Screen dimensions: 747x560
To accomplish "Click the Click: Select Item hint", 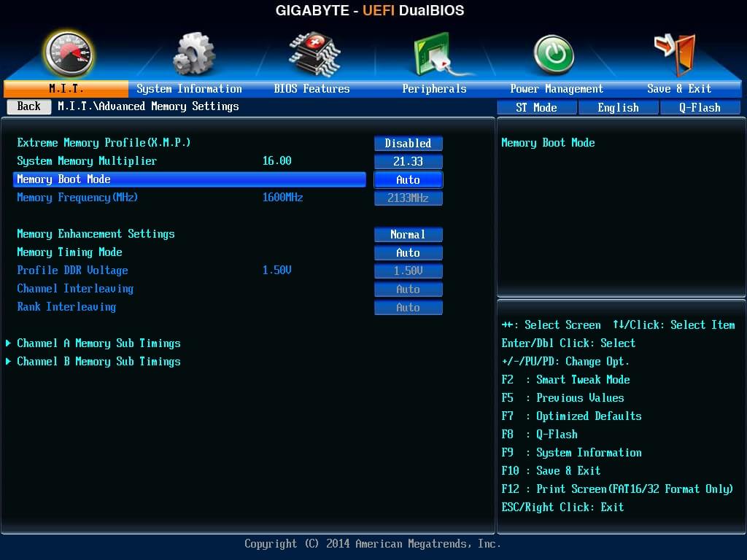I will click(x=673, y=324).
